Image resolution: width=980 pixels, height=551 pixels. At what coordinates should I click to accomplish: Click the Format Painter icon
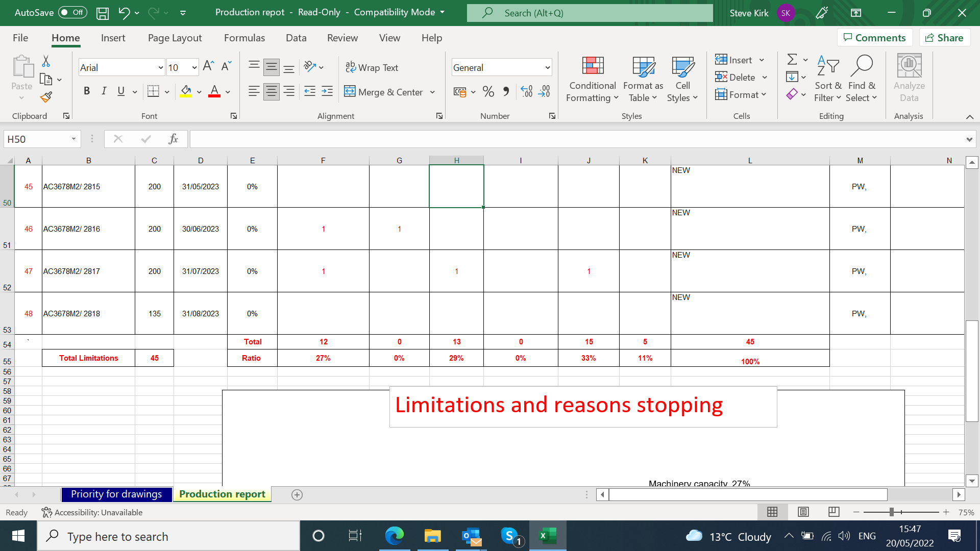click(x=46, y=97)
